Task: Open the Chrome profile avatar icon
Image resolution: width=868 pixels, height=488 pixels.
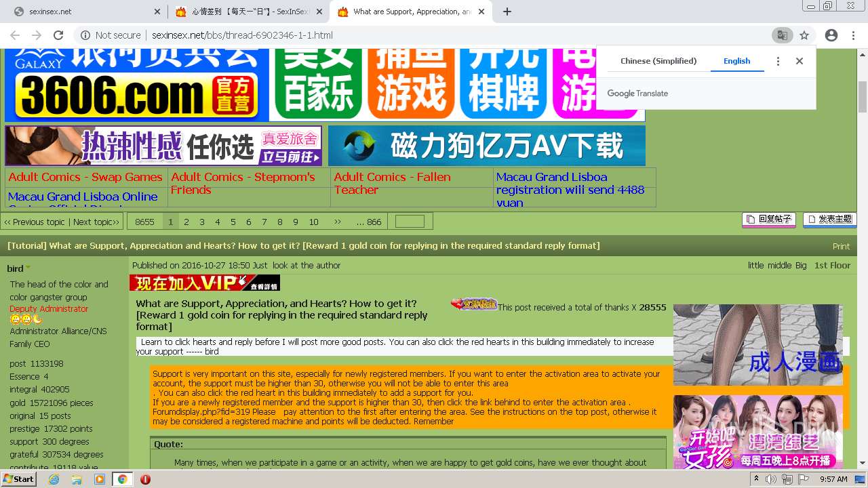Action: [831, 35]
